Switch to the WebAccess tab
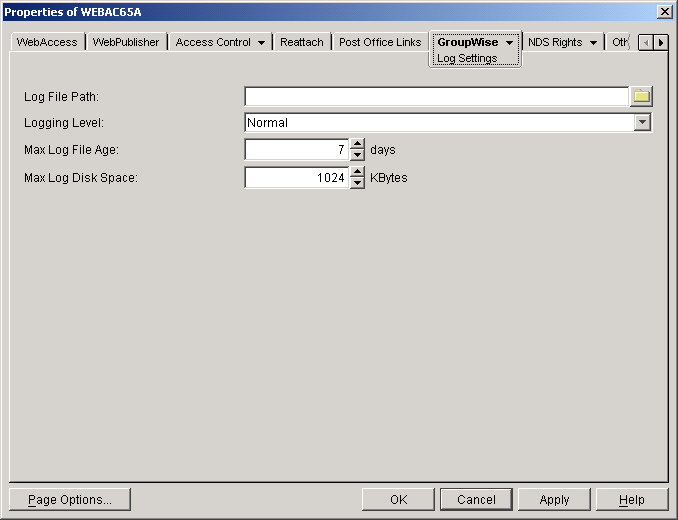This screenshot has height=520, width=678. click(47, 43)
